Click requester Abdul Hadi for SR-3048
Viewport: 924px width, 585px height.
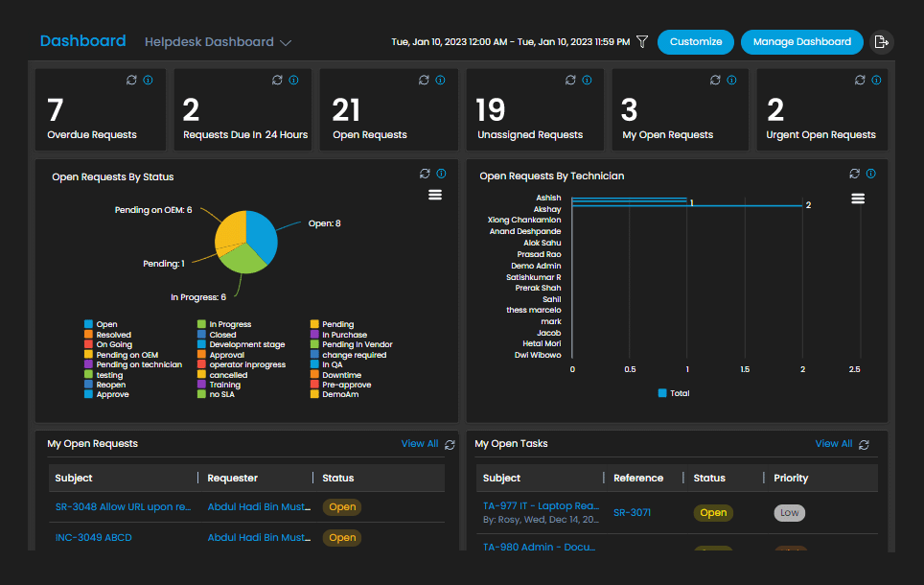(259, 506)
